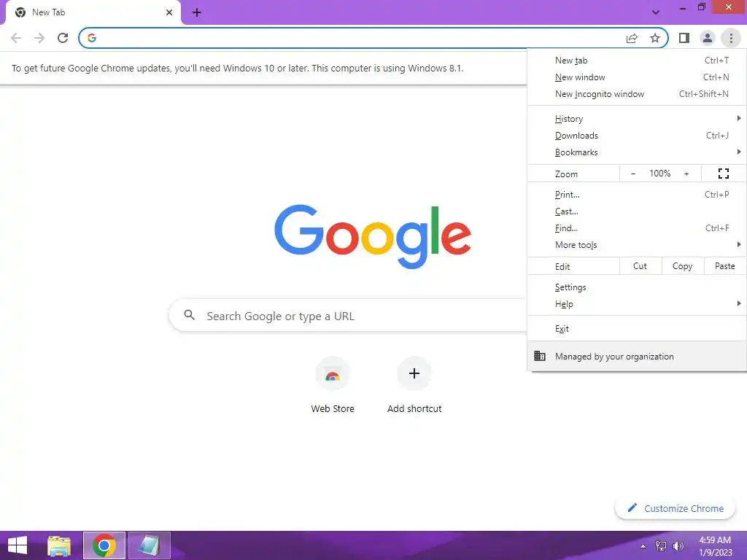Show hidden system tray icons
Image resolution: width=747 pixels, height=560 pixels.
(643, 546)
